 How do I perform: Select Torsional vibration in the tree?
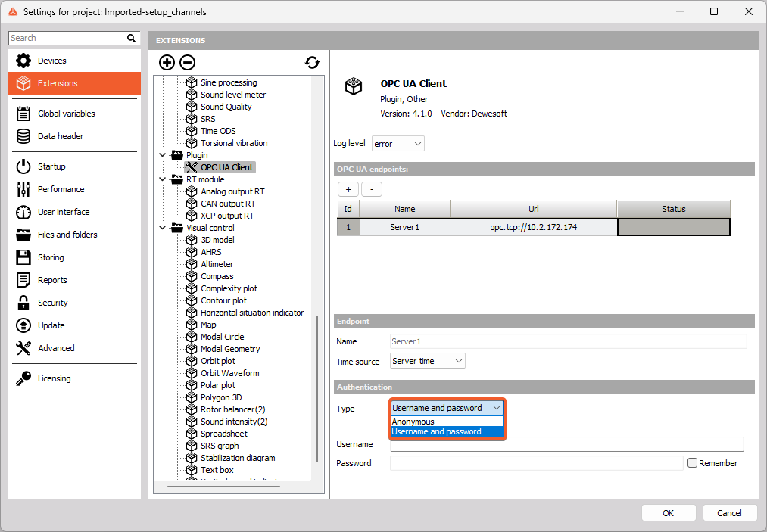click(x=234, y=143)
